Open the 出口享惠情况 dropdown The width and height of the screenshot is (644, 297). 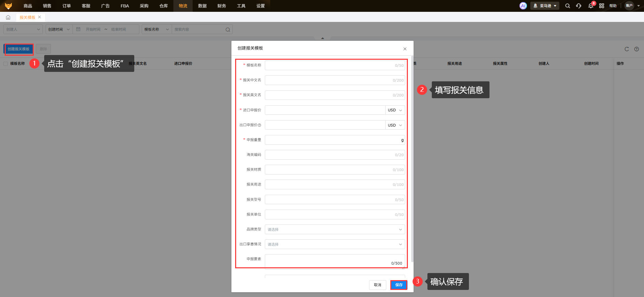coord(335,244)
